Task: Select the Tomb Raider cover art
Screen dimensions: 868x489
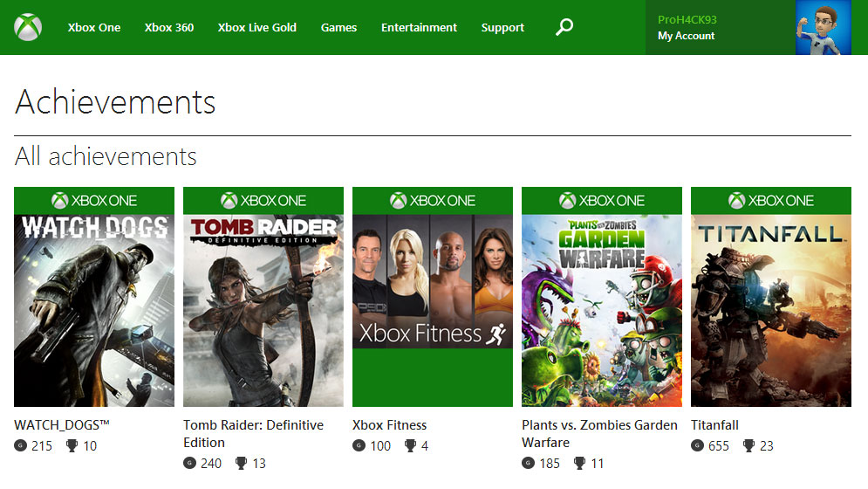Action: pyautogui.click(x=263, y=311)
